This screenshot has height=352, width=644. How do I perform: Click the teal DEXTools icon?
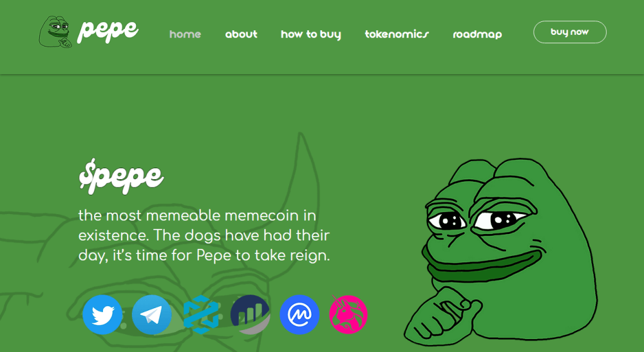(201, 315)
